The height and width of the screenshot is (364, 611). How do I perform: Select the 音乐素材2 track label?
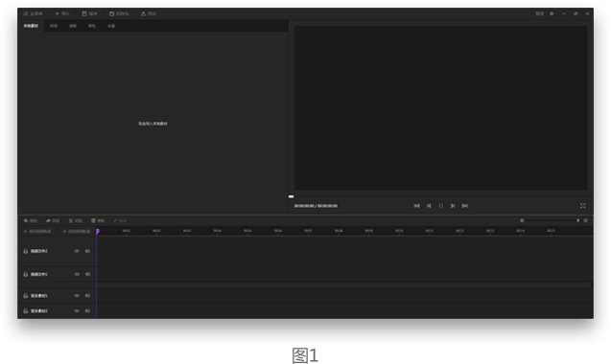[39, 311]
